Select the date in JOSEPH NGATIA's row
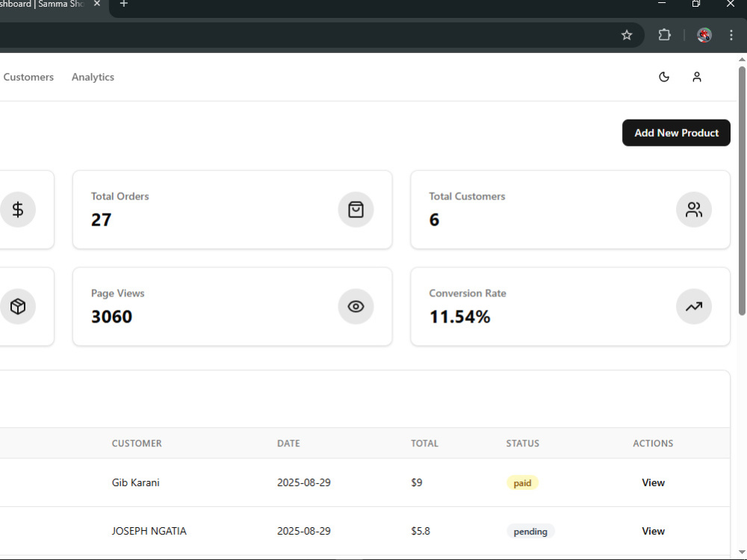This screenshot has width=747, height=560. click(304, 531)
